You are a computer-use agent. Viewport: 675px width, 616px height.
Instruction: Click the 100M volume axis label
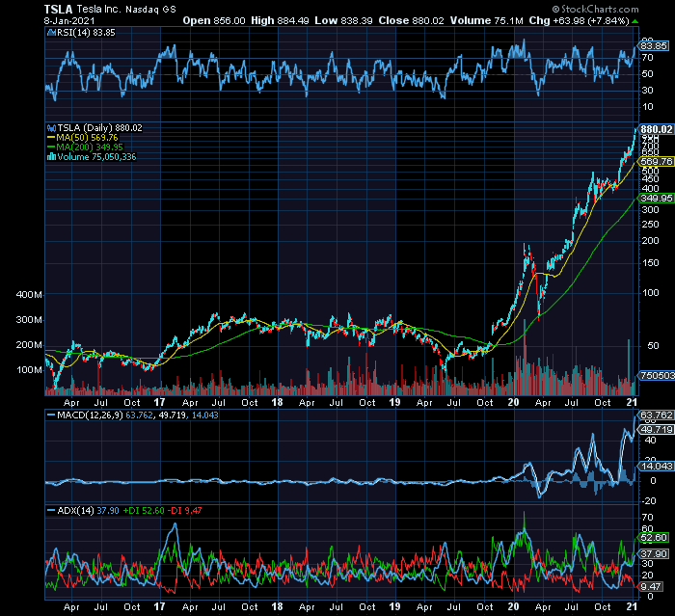coord(29,370)
